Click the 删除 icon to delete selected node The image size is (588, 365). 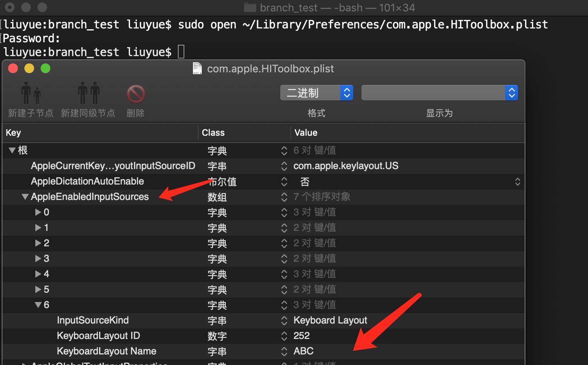135,94
